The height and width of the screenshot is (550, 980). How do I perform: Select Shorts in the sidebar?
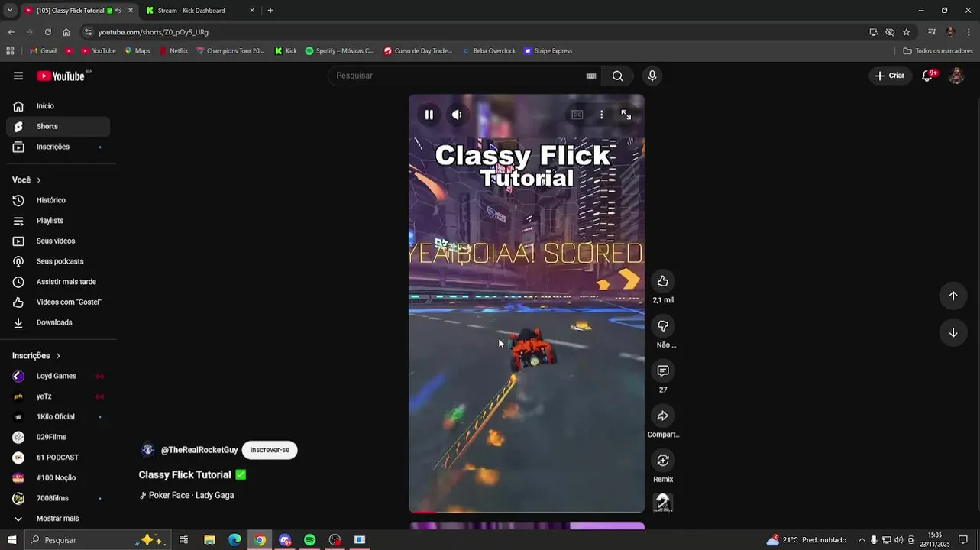[58, 127]
